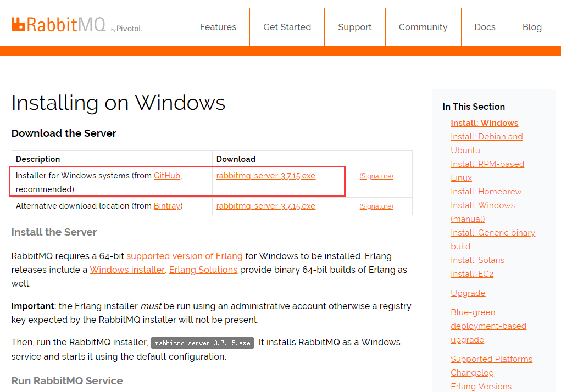Open Install: Generic binary build link

493,240
